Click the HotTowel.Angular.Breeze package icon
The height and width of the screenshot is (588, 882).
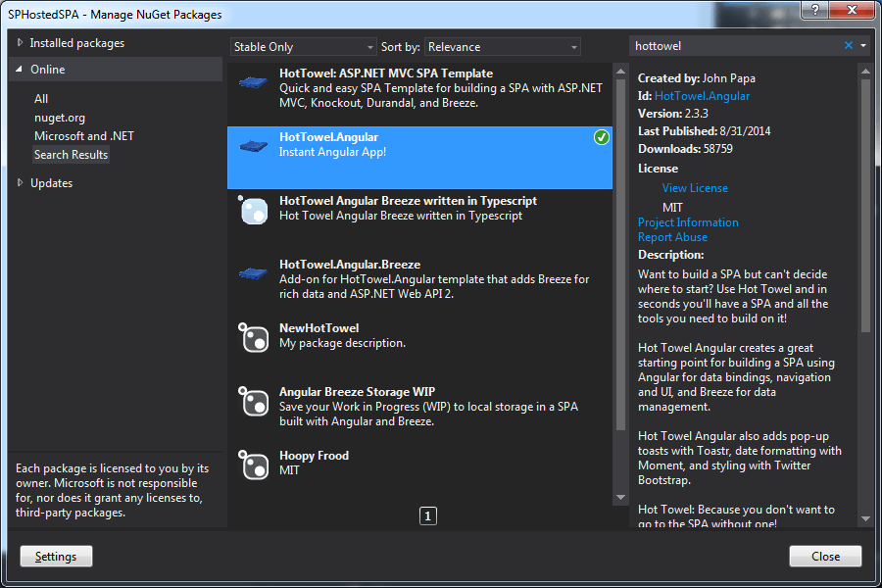(253, 274)
